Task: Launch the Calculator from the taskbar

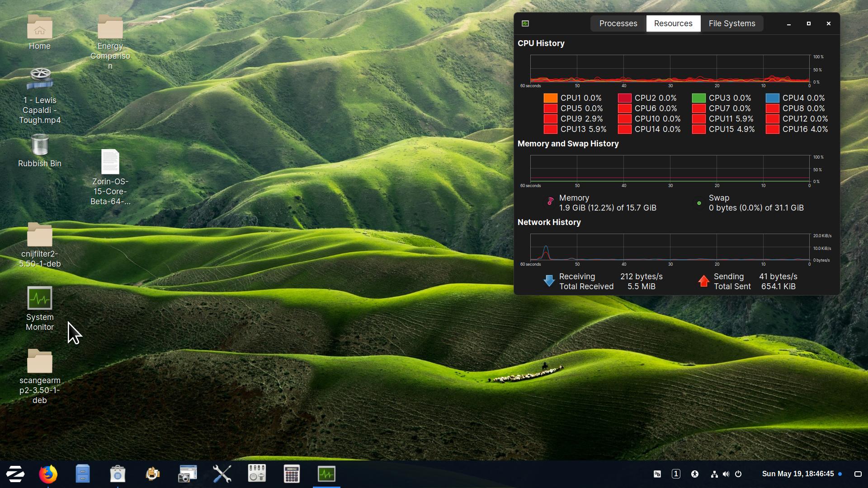Action: pos(292,474)
